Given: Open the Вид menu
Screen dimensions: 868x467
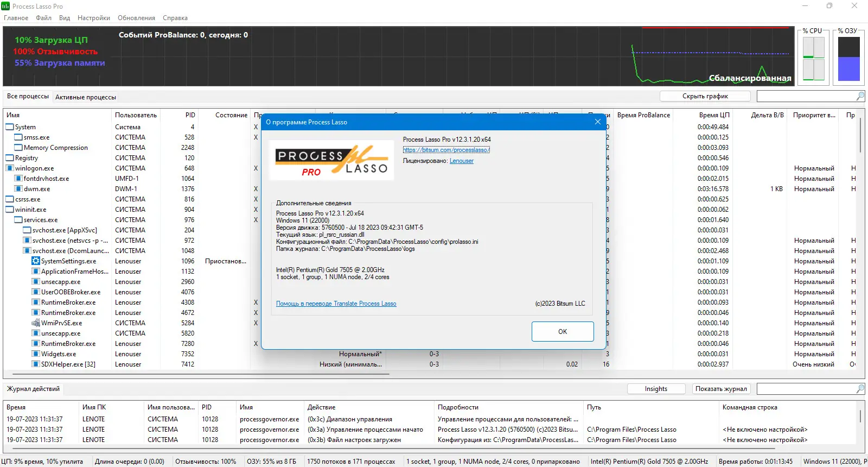Looking at the screenshot, I should [65, 18].
